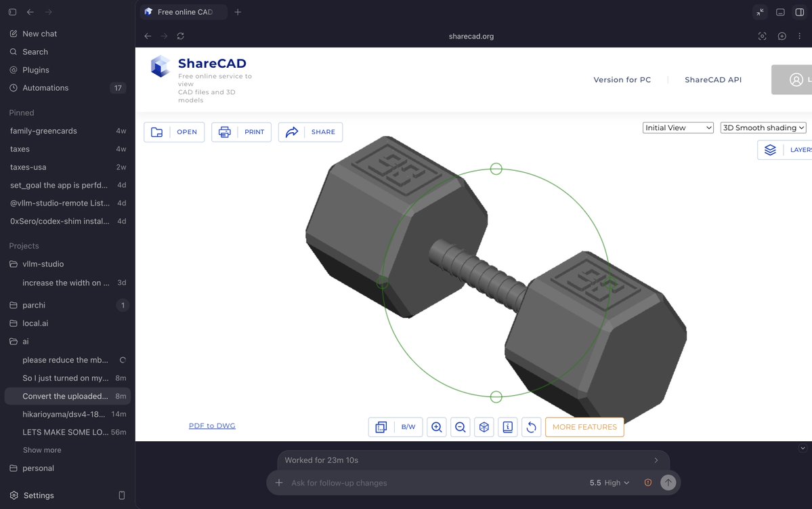
Task: Click the SHARE button
Action: point(310,131)
